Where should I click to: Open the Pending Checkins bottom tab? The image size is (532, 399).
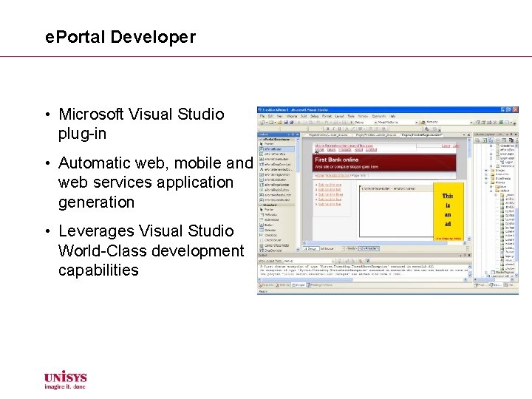tap(320, 285)
